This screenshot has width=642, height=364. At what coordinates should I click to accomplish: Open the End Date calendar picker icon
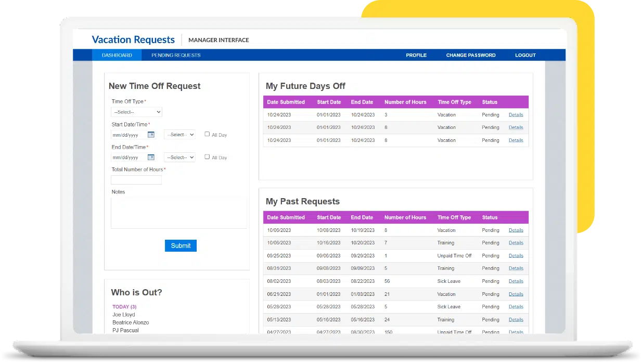tap(151, 157)
